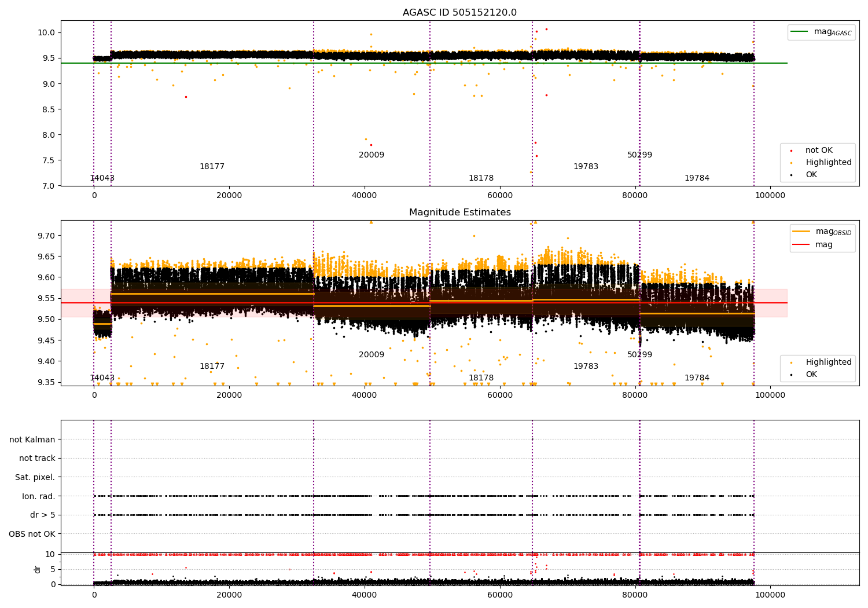The height and width of the screenshot is (608, 868).
Task: Click the 10.0 y-axis tick in top plot
Action: [45, 32]
